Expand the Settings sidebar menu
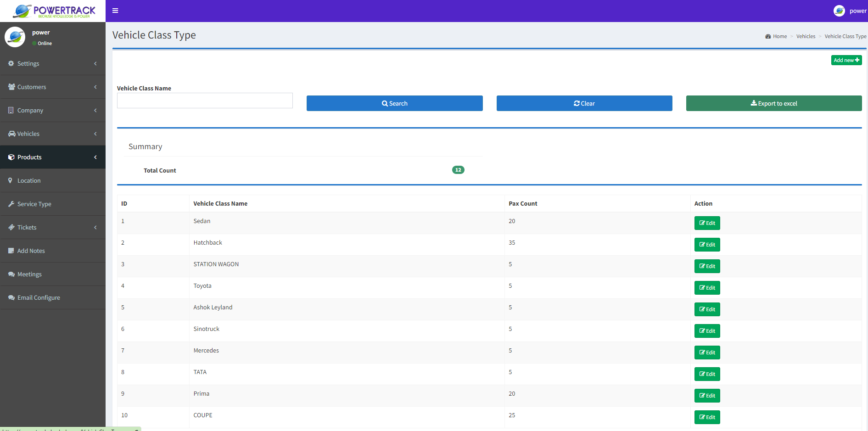 [28, 64]
